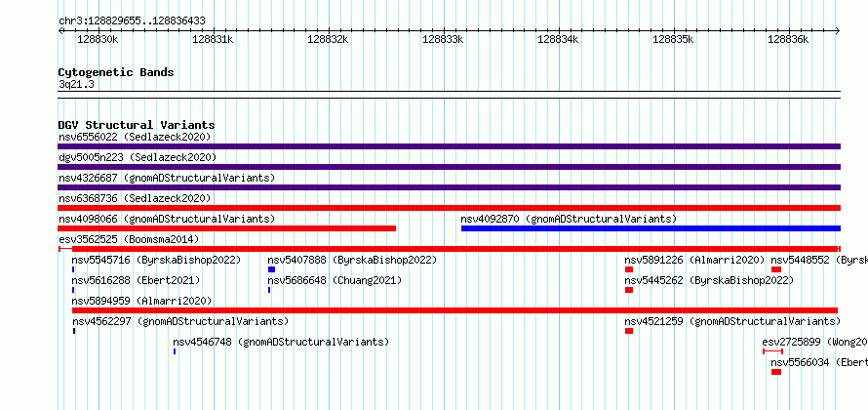Click the 128836k ruler position
Viewport: 868px width, 410px height.
788,39
